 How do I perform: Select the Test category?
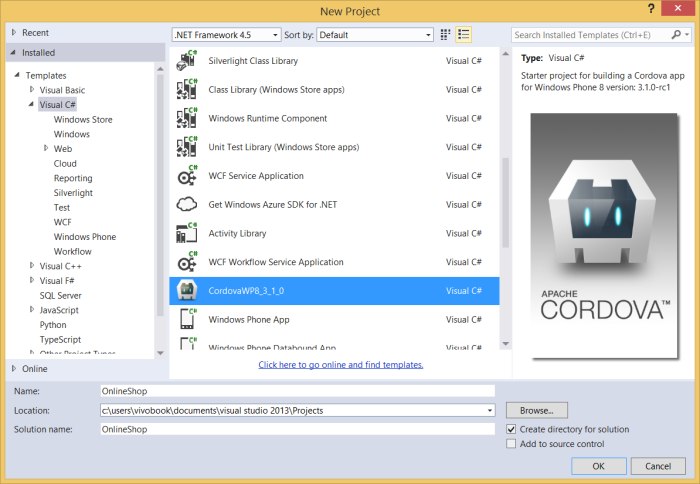tap(62, 208)
